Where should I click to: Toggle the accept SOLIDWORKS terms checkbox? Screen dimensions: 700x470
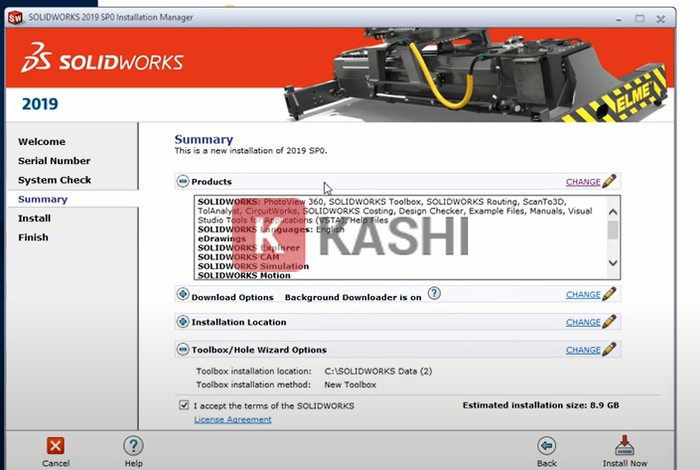pos(183,405)
